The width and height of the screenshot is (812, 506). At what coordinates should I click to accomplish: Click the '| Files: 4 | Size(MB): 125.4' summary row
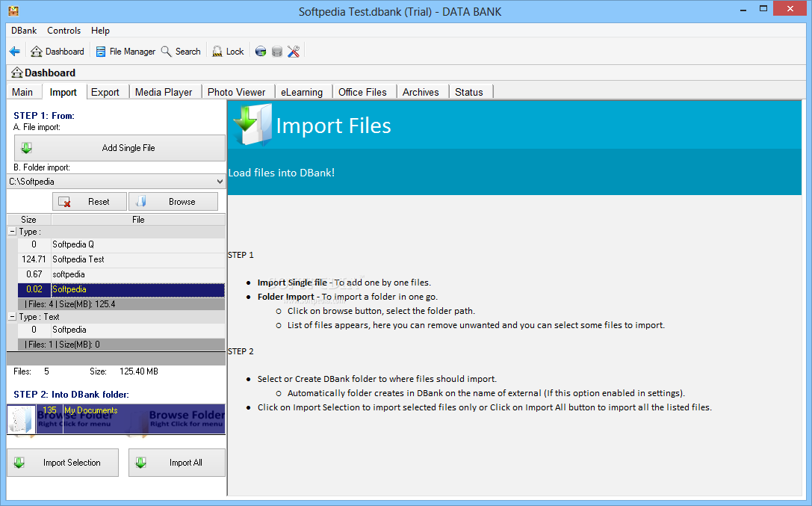[x=121, y=304]
